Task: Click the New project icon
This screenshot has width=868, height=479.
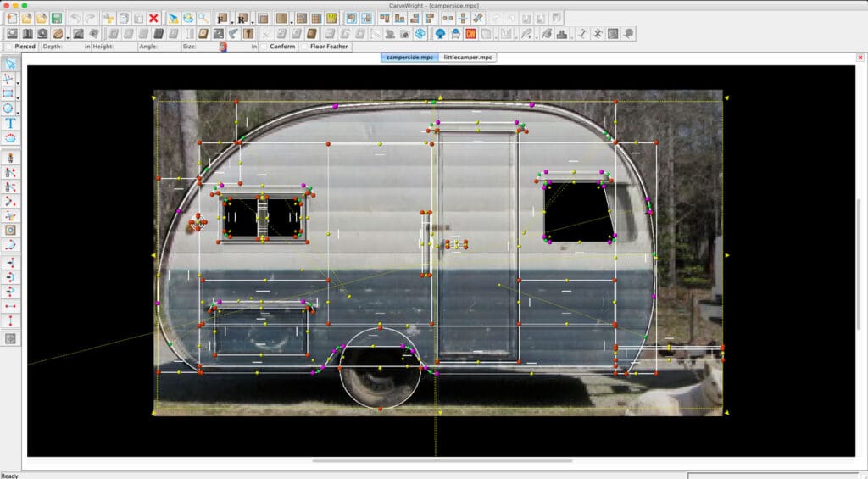Action: [12, 18]
